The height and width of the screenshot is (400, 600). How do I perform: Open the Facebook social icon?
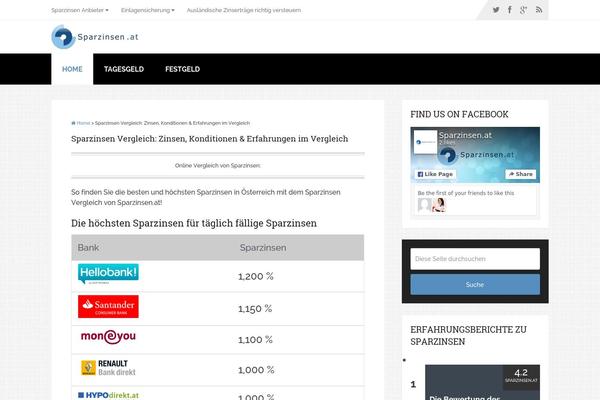tap(510, 10)
